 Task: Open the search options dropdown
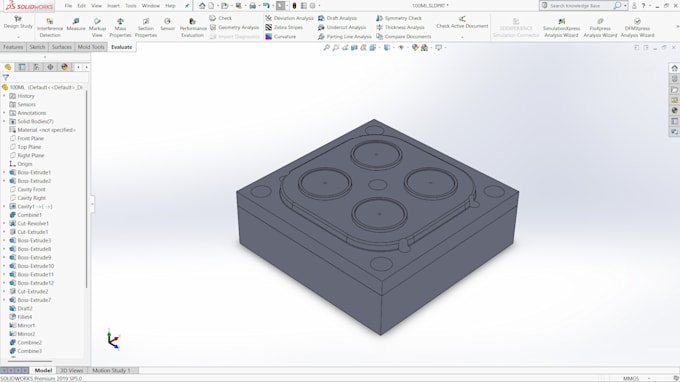pyautogui.click(x=625, y=6)
